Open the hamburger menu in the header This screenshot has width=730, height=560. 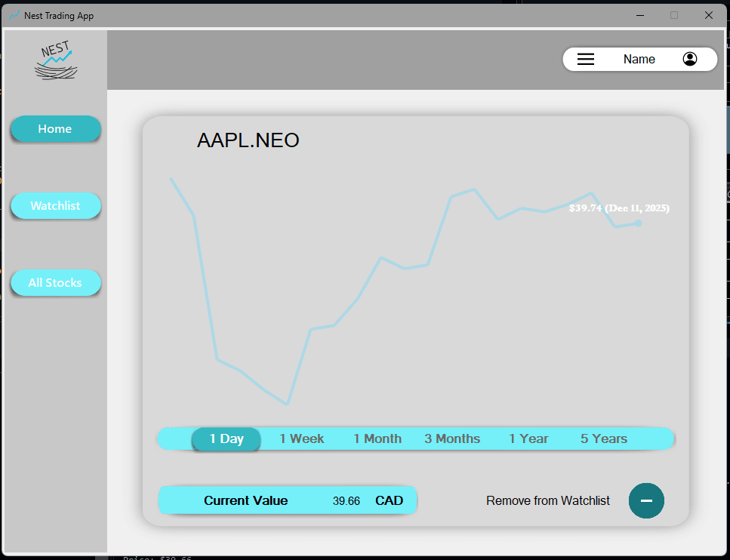(x=586, y=59)
